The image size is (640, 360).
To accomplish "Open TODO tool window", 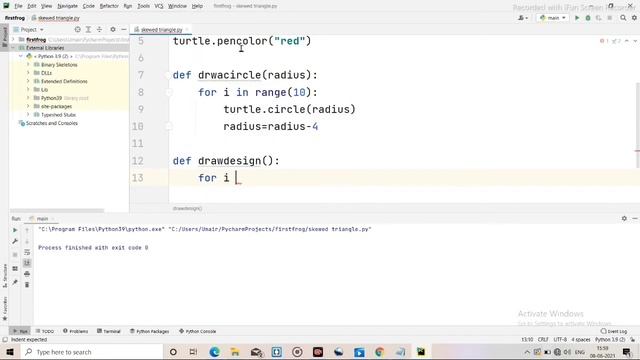I will coord(45,331).
